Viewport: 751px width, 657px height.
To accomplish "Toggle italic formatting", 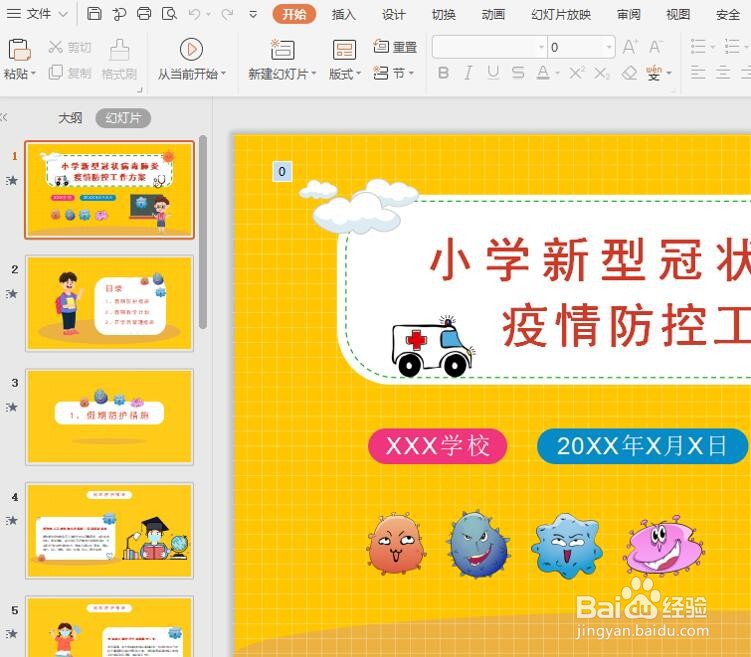I will click(x=468, y=73).
